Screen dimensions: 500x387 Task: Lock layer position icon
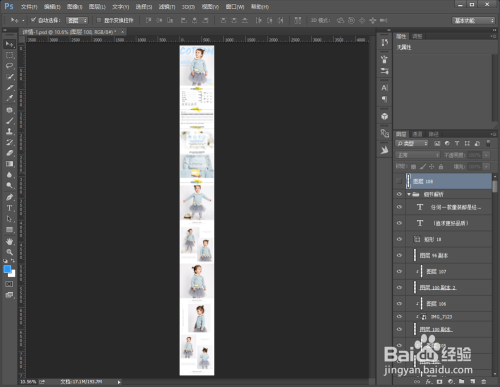point(432,166)
